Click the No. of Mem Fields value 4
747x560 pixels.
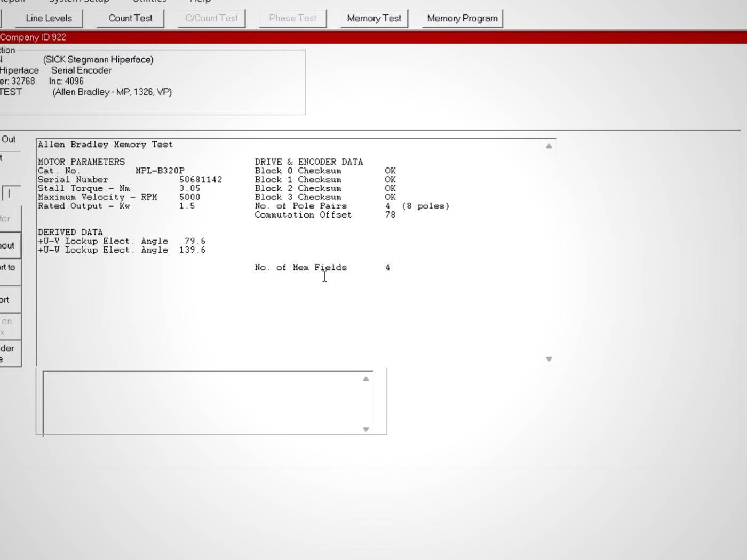tap(388, 268)
